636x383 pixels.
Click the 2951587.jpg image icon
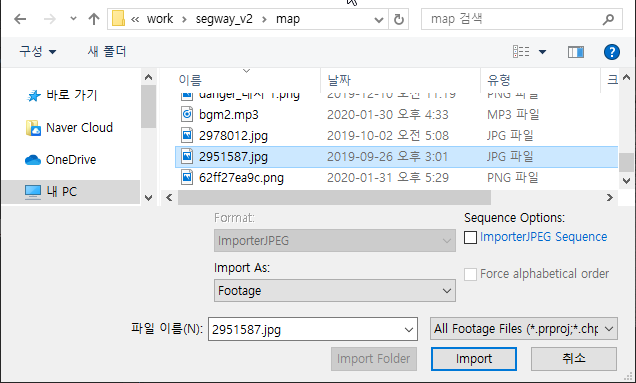tap(187, 157)
